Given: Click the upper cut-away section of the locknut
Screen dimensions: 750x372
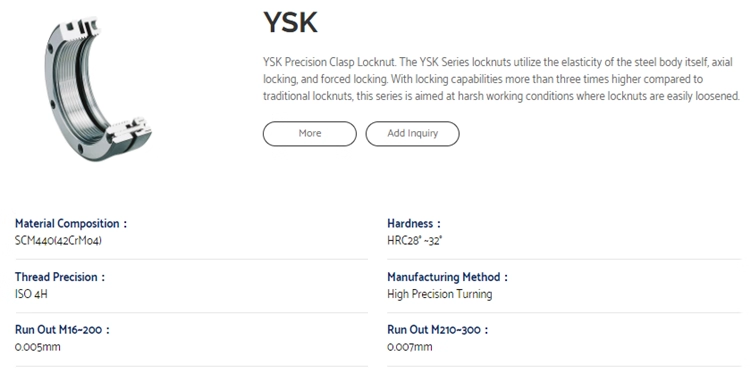Looking at the screenshot, I should coord(84,26).
